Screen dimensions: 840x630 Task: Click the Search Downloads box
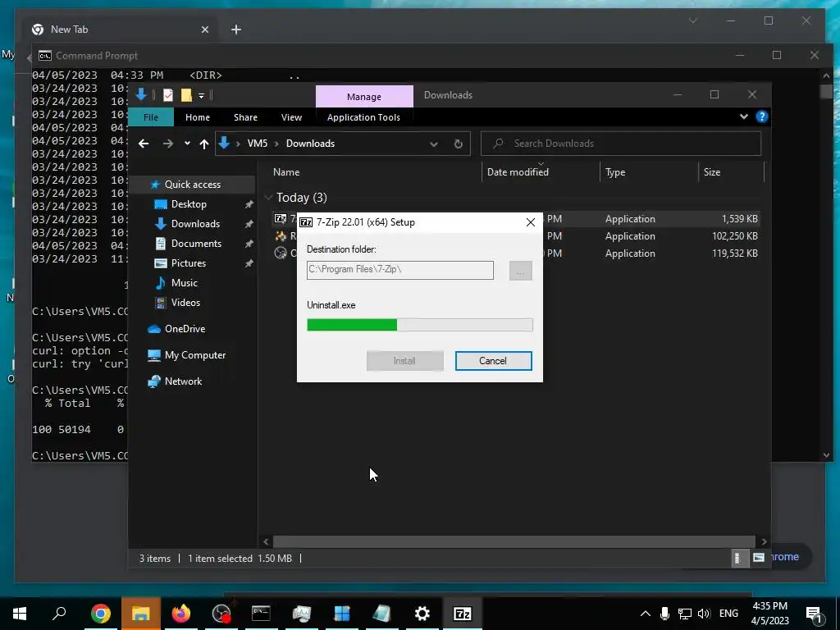[x=621, y=144]
